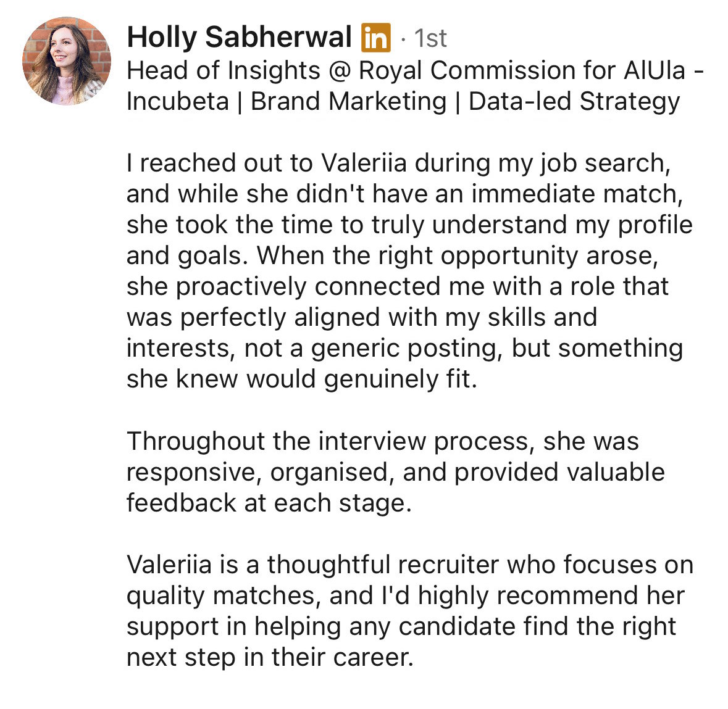The height and width of the screenshot is (709, 728).
Task: Click "Data-led Strategy" in the headline
Action: click(574, 101)
